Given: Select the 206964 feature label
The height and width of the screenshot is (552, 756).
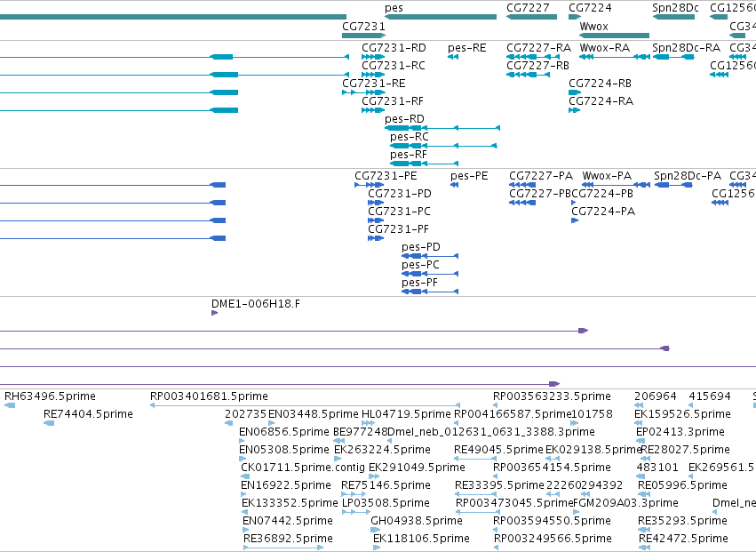Looking at the screenshot, I should click(656, 396).
